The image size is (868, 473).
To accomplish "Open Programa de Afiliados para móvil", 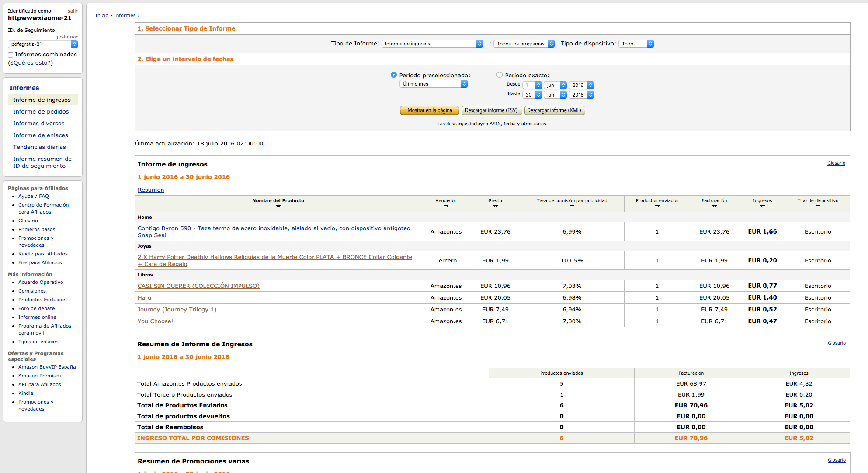I will pos(45,329).
